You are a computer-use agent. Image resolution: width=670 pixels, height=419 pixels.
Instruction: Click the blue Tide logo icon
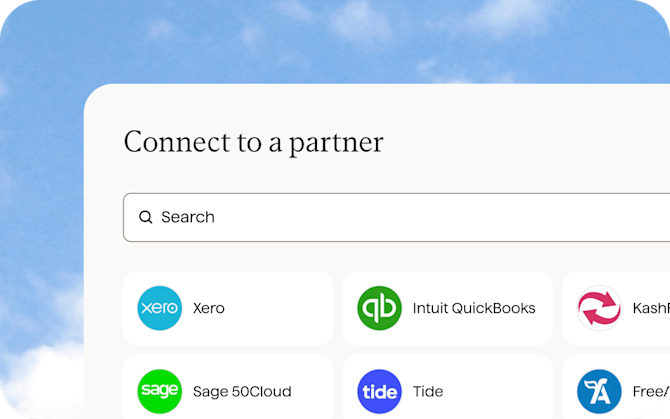[x=379, y=391]
